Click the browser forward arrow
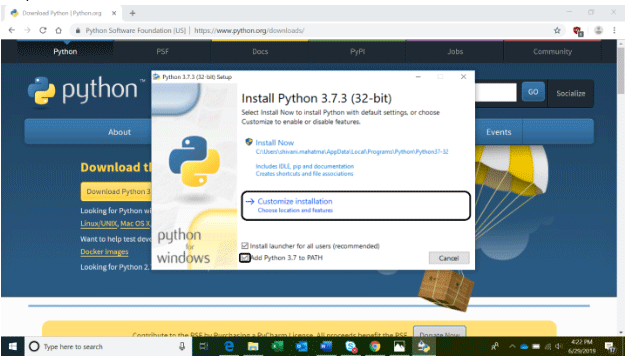 coord(27,30)
